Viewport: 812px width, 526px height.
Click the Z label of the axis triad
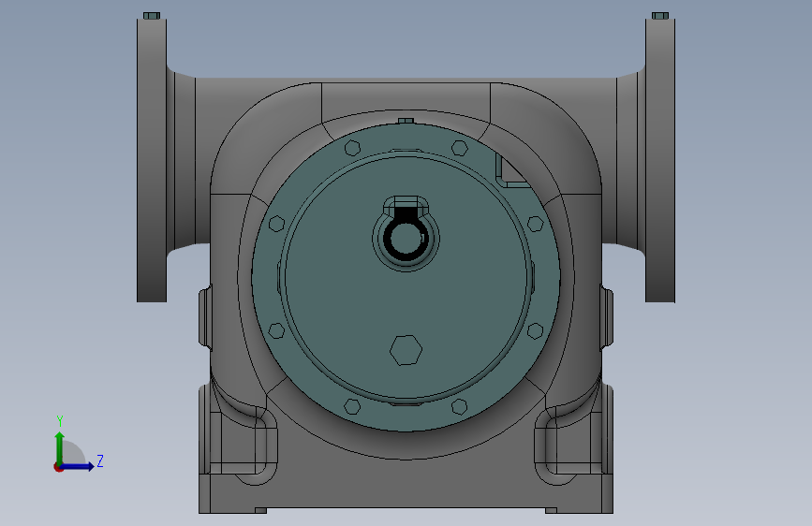100,461
